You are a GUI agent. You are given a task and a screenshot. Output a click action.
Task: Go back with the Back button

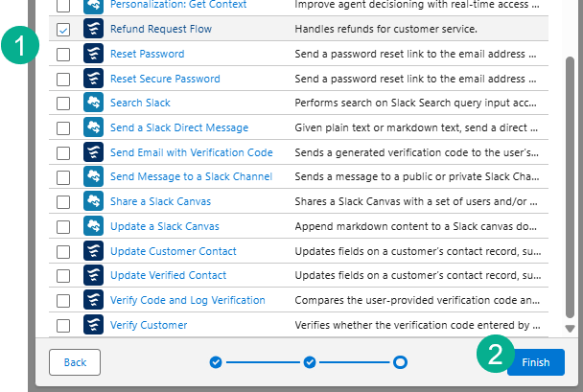tap(75, 362)
